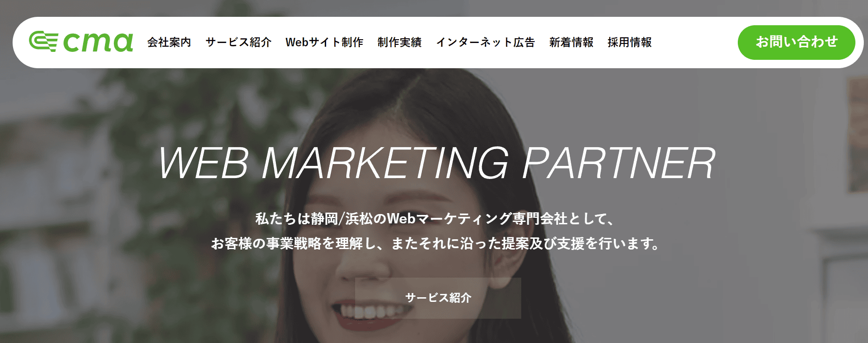Visit the インターネット広告 section
Image resolution: width=868 pixels, height=343 pixels.
[485, 42]
